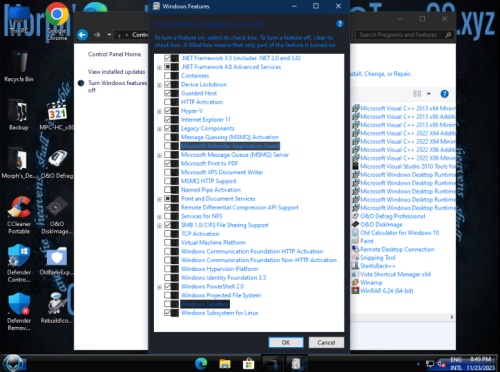This screenshot has width=500, height=372.
Task: Open the Recycle Bin icon
Action: [19, 67]
